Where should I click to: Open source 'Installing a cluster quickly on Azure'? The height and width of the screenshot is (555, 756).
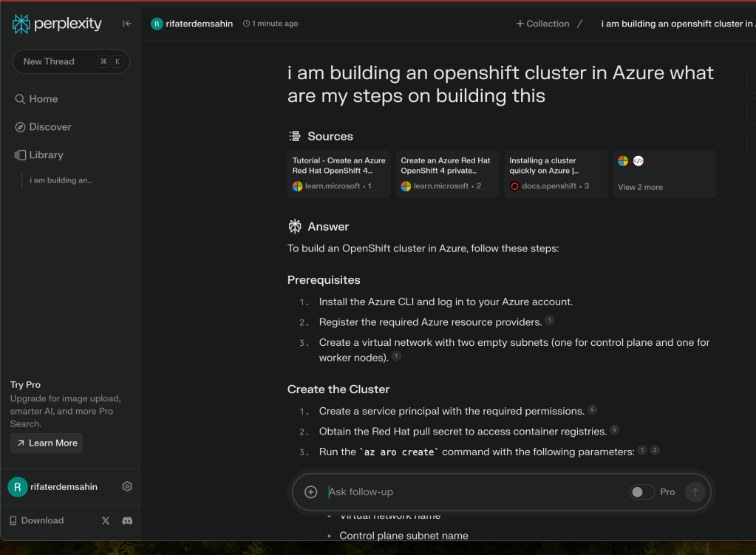click(556, 174)
